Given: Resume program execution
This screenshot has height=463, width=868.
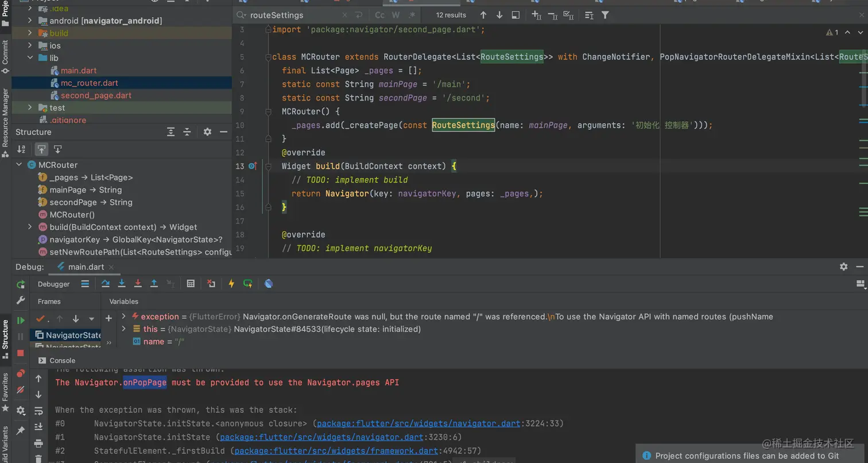Looking at the screenshot, I should [x=21, y=321].
